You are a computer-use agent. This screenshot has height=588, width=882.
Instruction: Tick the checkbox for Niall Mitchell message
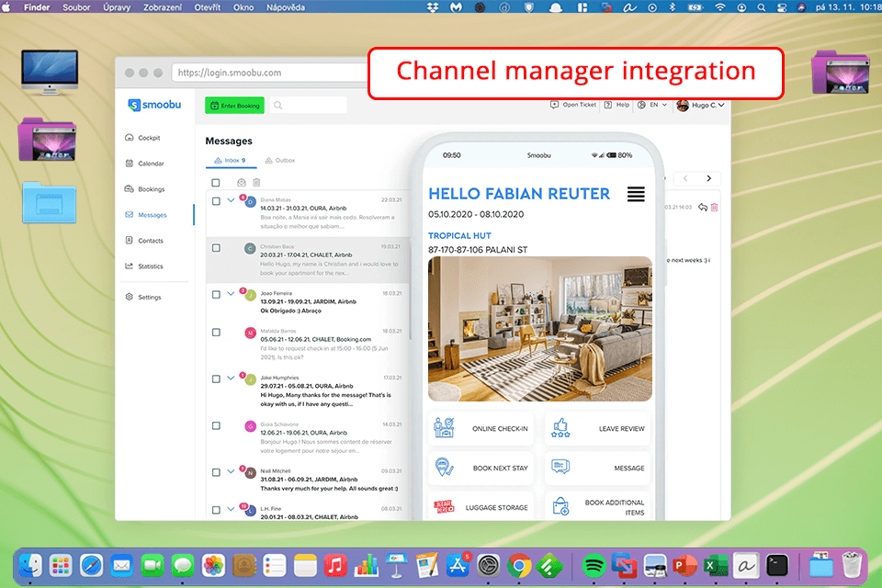coord(216,472)
